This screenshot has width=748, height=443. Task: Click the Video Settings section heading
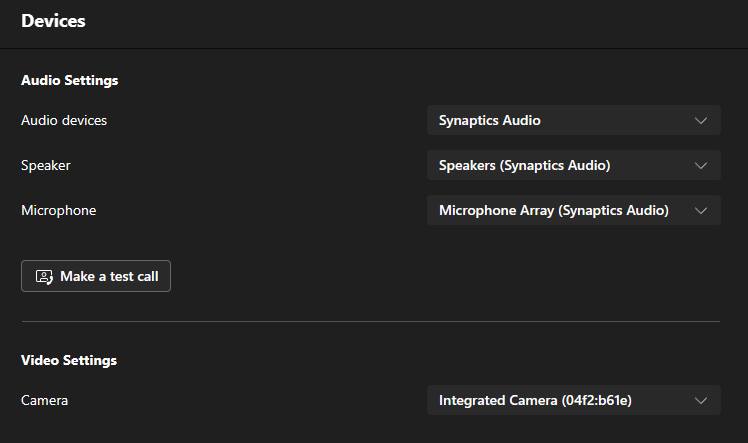click(x=69, y=360)
